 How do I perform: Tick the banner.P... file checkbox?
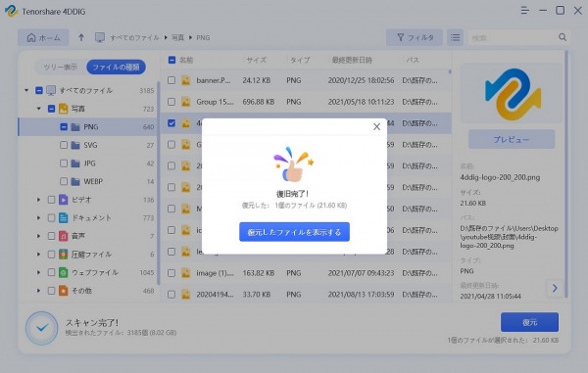[x=171, y=80]
